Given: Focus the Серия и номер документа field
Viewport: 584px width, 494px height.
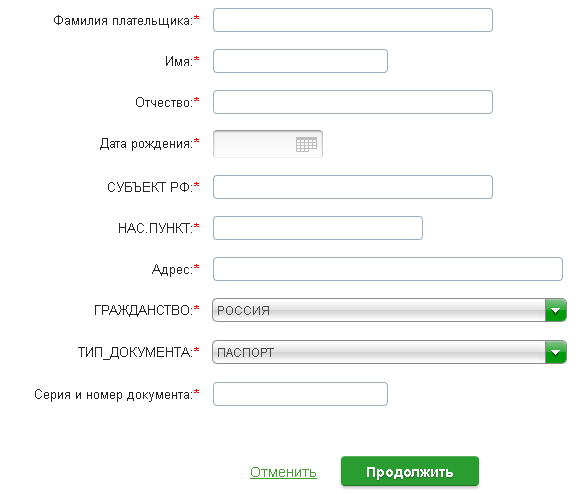Looking at the screenshot, I should coord(300,394).
